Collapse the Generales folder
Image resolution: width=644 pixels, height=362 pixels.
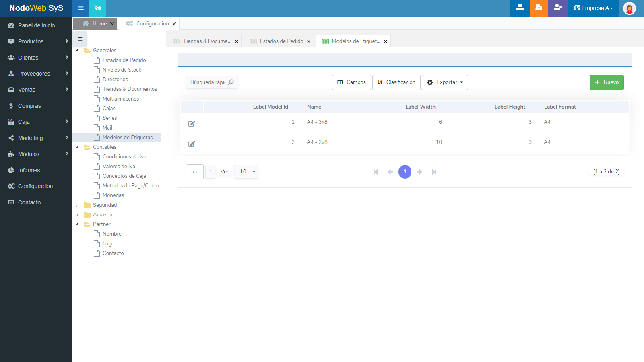click(x=77, y=51)
